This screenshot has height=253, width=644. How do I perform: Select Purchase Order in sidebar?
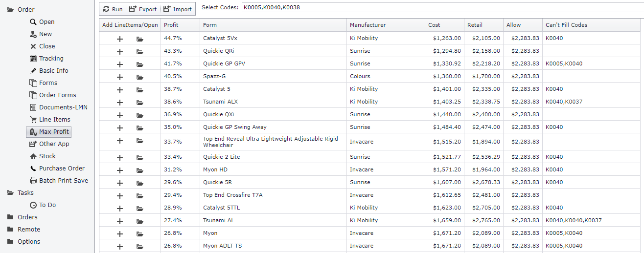(x=62, y=169)
